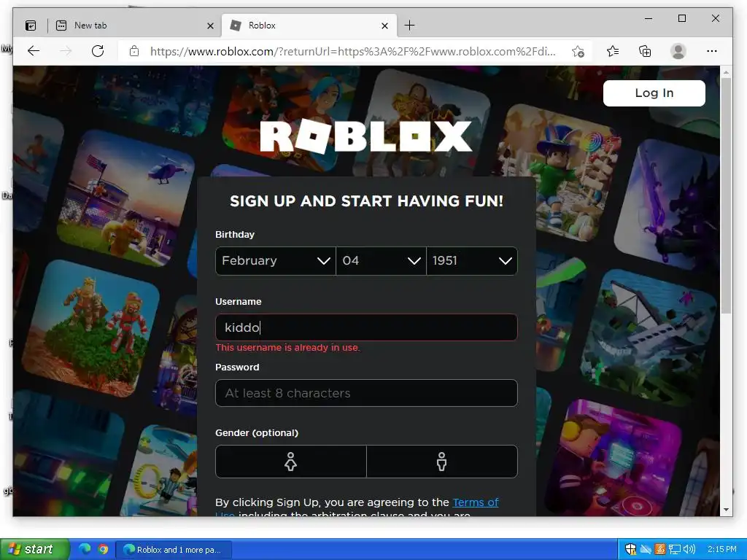Image resolution: width=747 pixels, height=560 pixels.
Task: Close the Roblox tab
Action: click(385, 26)
